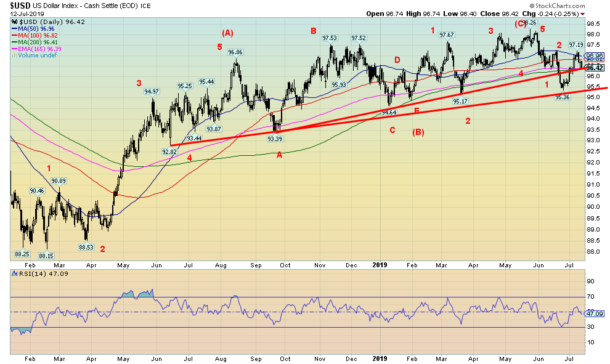
Task: Click the green MA(200) legend line marker
Action: (14, 42)
